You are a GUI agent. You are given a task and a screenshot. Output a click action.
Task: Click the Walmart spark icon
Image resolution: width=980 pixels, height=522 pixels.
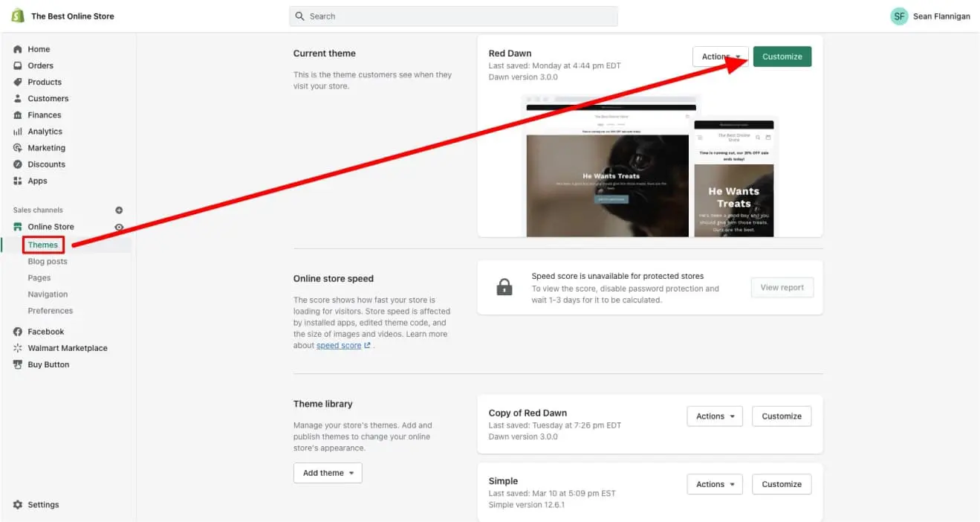coord(18,348)
